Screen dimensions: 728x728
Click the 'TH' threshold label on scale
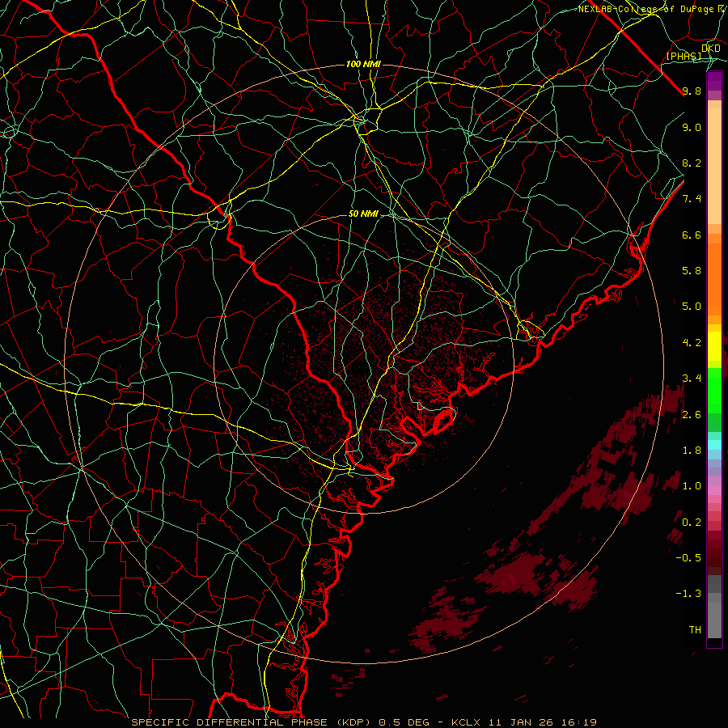[695, 629]
